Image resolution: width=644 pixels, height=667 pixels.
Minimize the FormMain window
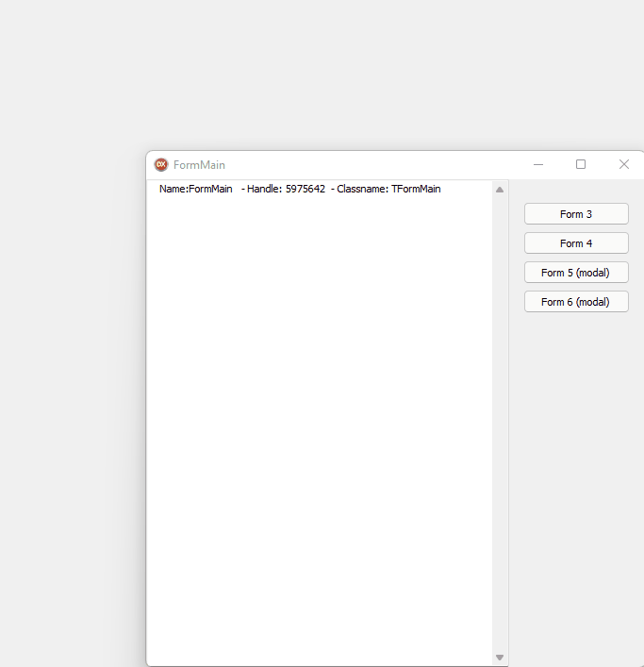pyautogui.click(x=538, y=164)
